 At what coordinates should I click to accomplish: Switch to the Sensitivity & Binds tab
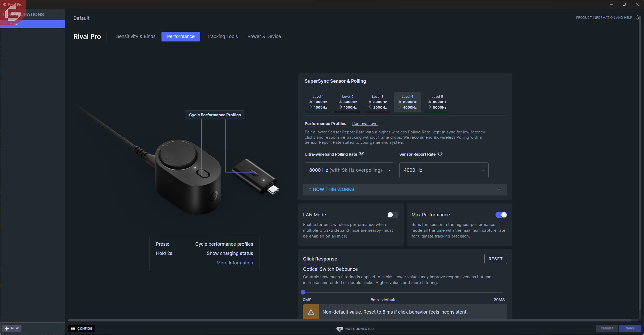(x=136, y=36)
